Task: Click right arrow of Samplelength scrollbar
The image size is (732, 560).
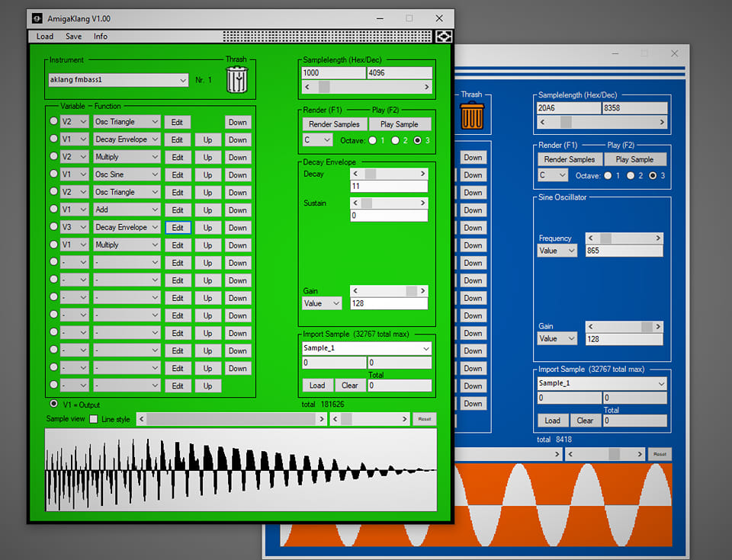Action: coord(426,87)
